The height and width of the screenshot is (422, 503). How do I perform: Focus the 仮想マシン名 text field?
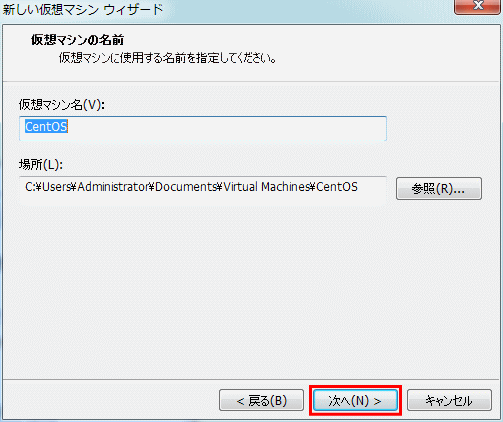(203, 128)
